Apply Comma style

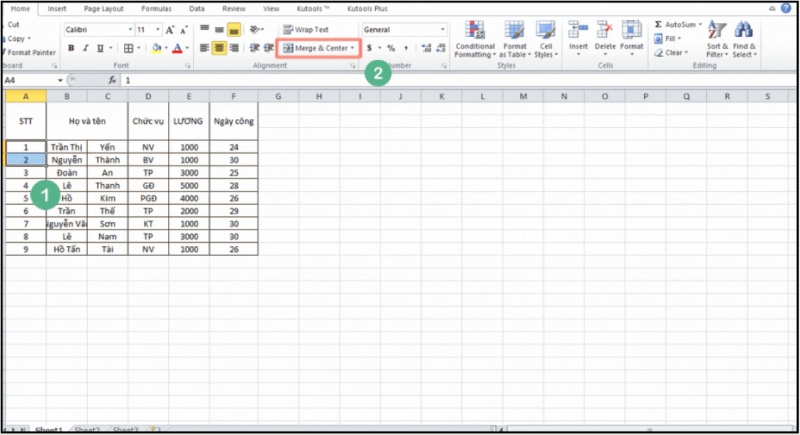(406, 48)
